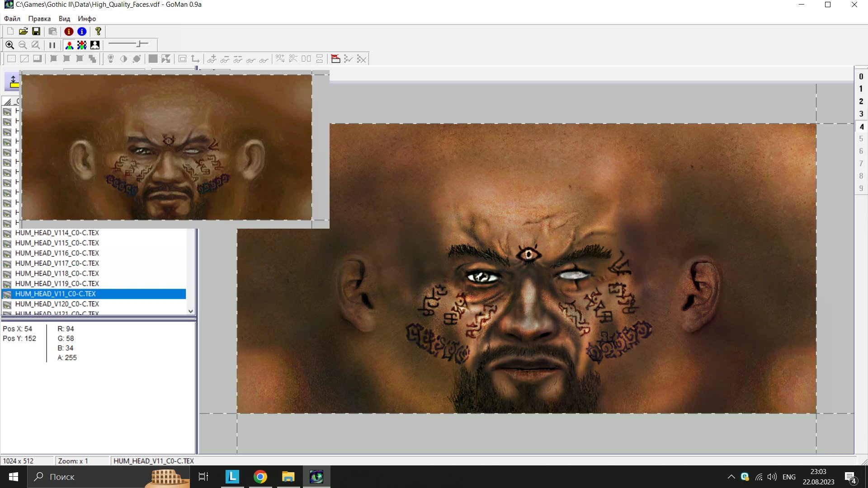Click the blue info icon
The height and width of the screenshot is (488, 868).
click(x=82, y=31)
